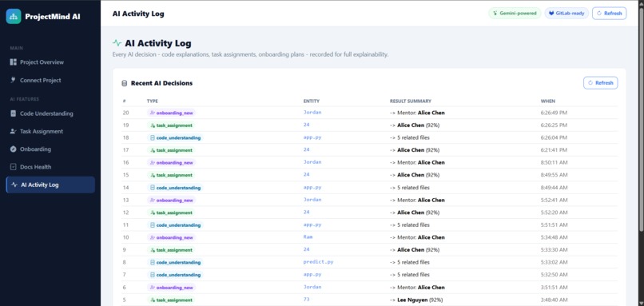Image resolution: width=644 pixels, height=306 pixels.
Task: Click the Connect Project plug icon
Action: [x=13, y=80]
